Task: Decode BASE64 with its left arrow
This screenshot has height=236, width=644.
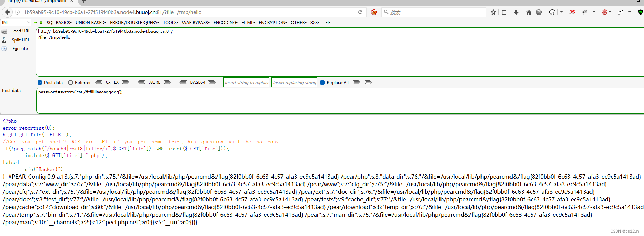Action: [x=183, y=82]
